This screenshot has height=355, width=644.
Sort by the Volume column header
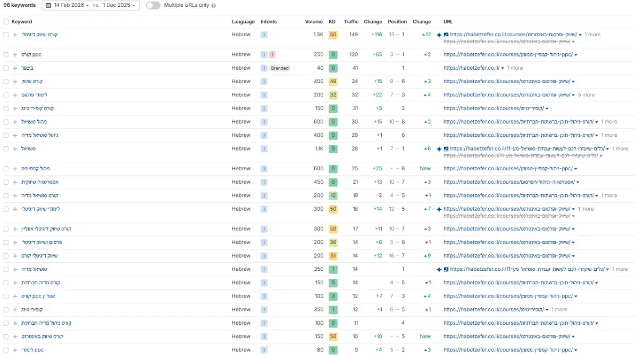pyautogui.click(x=314, y=22)
